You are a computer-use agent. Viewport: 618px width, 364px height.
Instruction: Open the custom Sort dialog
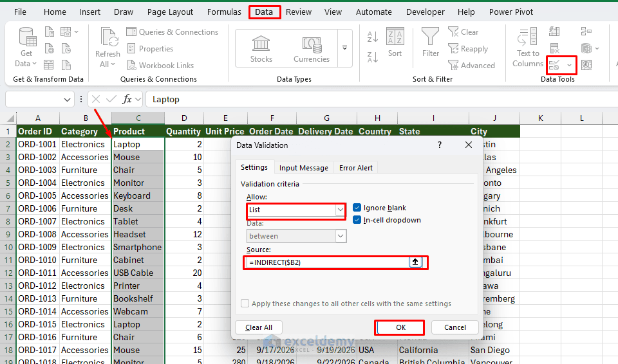(x=395, y=42)
